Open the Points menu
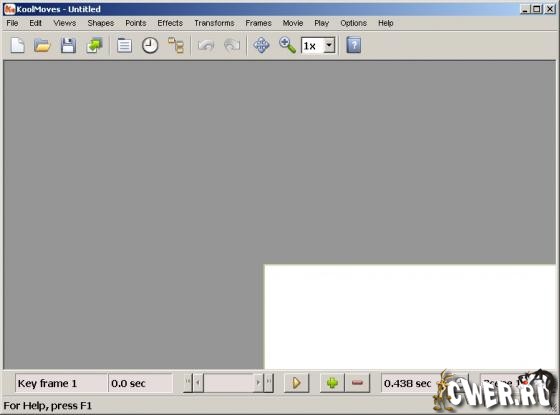This screenshot has height=415, width=560. click(136, 23)
